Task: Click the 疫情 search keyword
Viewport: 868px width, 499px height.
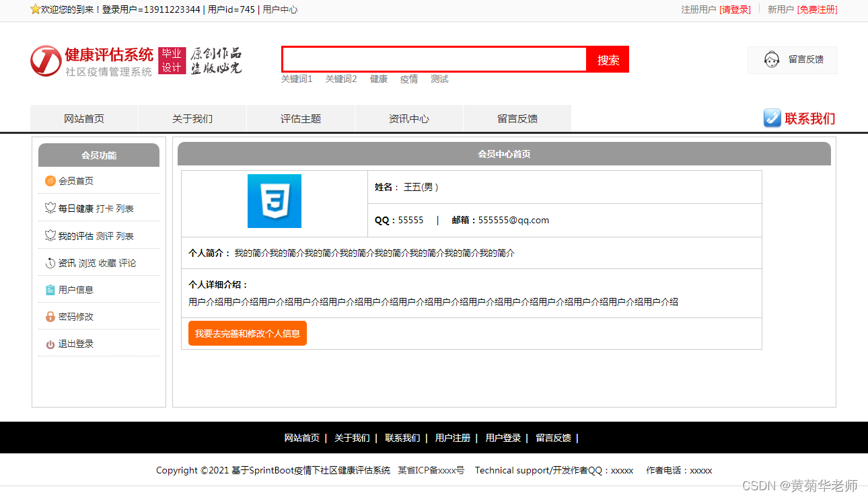Action: pyautogui.click(x=409, y=79)
